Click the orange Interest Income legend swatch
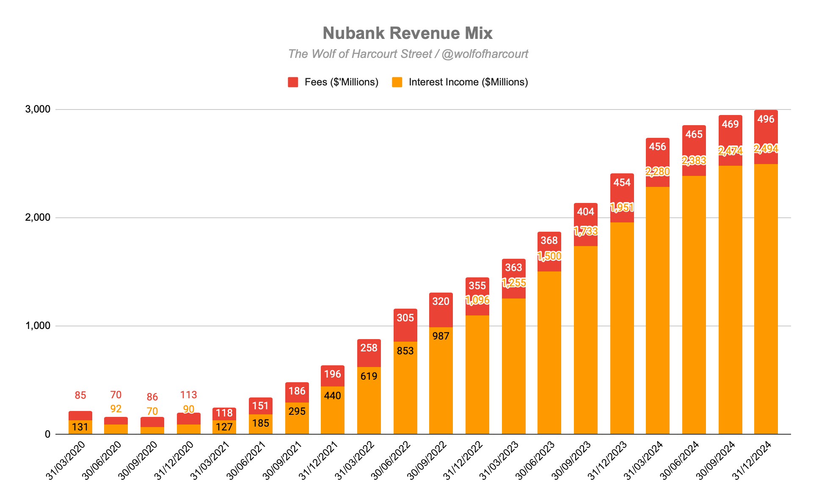816x504 pixels. 397,82
